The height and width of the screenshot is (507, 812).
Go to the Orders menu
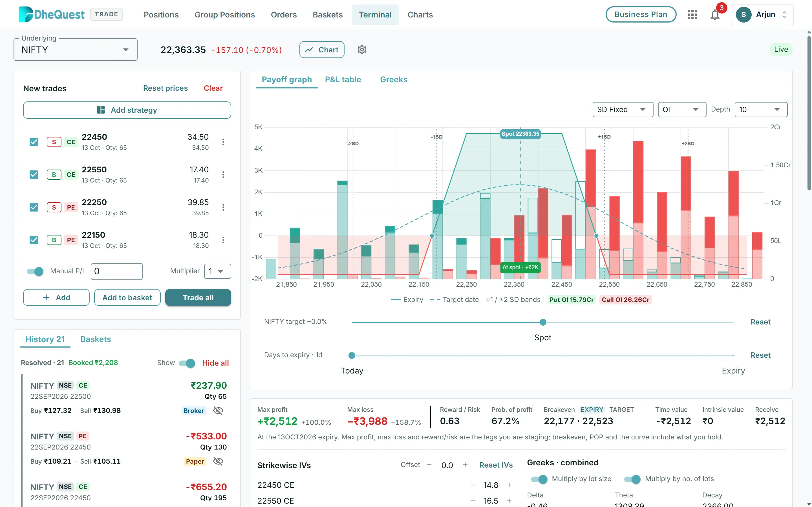coord(284,15)
